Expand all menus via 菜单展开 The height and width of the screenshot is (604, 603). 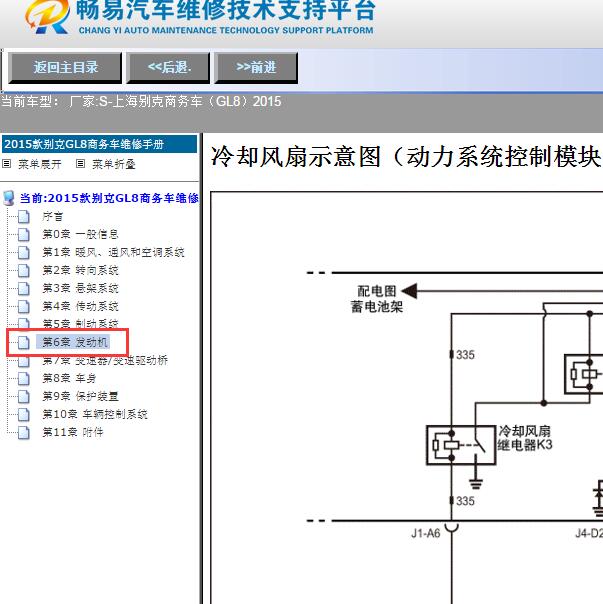(40, 164)
